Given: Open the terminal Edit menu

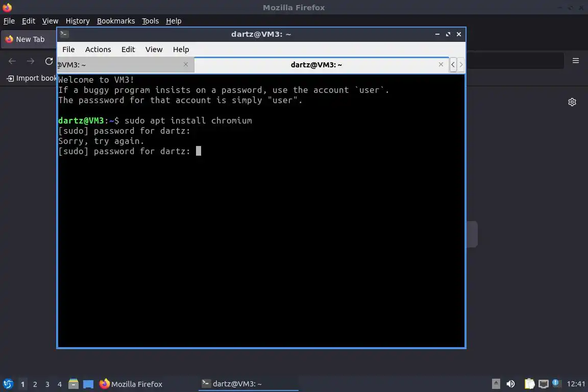Looking at the screenshot, I should (128, 50).
